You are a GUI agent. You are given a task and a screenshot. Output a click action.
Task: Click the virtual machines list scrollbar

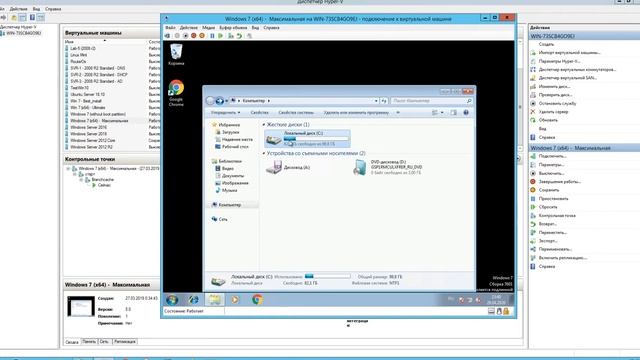(x=520, y=95)
